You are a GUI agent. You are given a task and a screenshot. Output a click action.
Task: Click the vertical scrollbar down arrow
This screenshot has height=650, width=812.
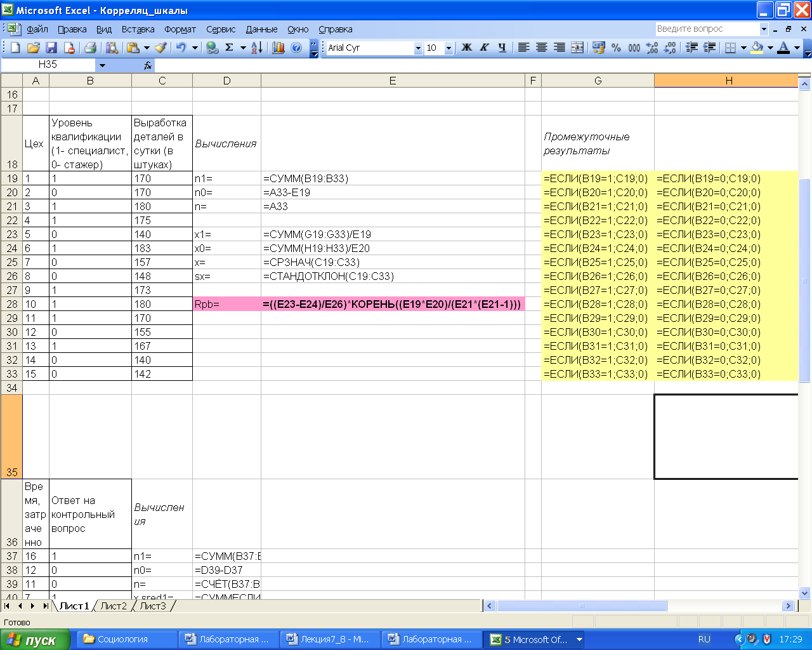(x=805, y=594)
